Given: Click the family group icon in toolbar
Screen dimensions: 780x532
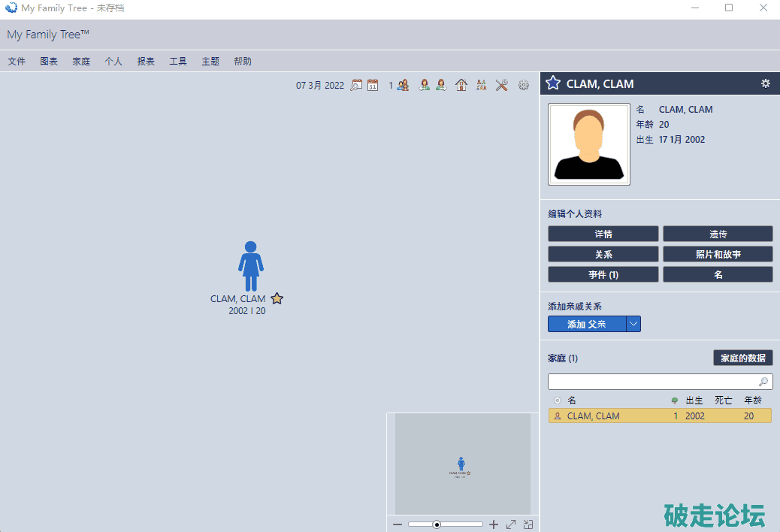Looking at the screenshot, I should click(x=404, y=86).
